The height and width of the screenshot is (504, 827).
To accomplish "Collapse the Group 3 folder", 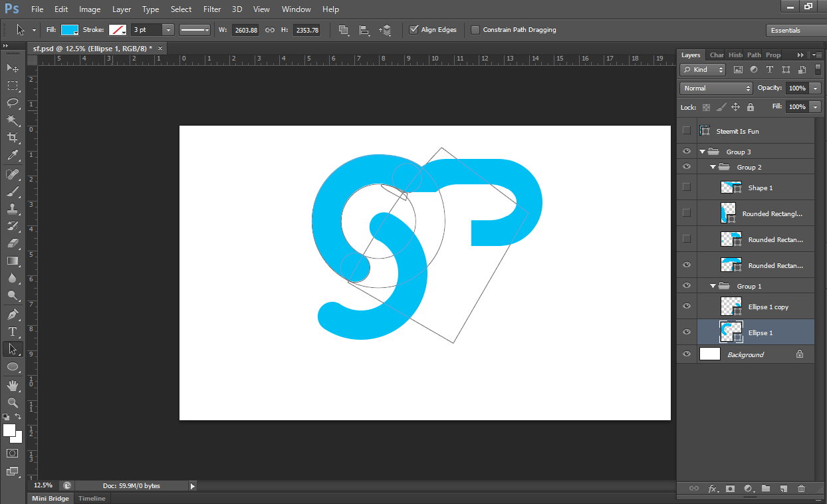I will point(702,152).
